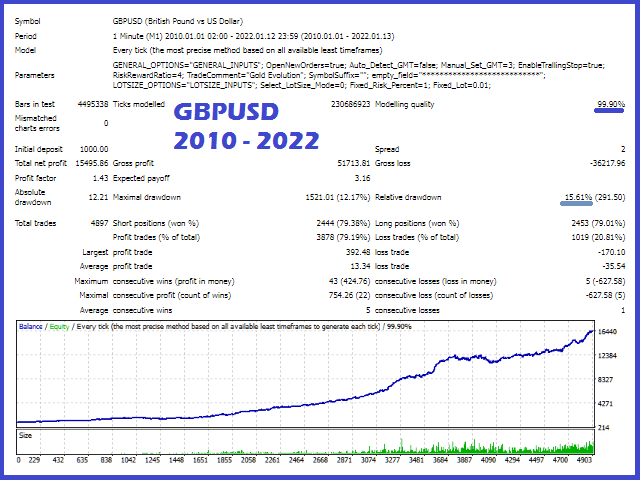Select total net profit value "15495.86"
Screen dimensions: 640x480
tap(92, 163)
